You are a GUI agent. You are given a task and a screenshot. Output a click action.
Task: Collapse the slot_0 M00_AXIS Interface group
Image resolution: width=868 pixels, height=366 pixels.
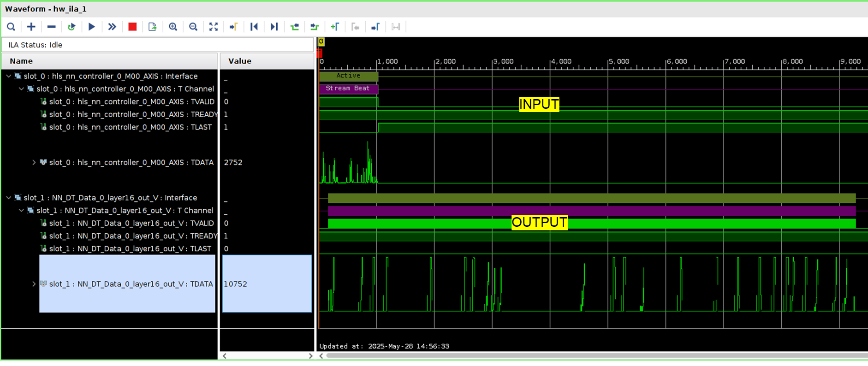pyautogui.click(x=9, y=76)
